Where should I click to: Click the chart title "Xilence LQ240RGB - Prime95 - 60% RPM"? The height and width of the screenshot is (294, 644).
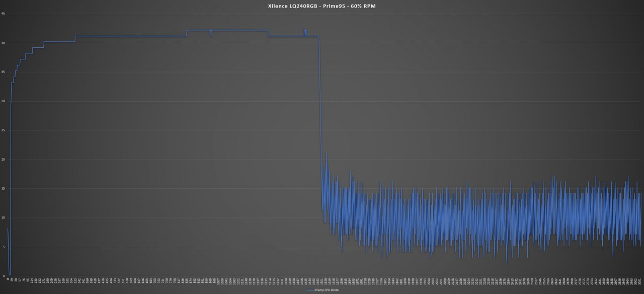(321, 6)
